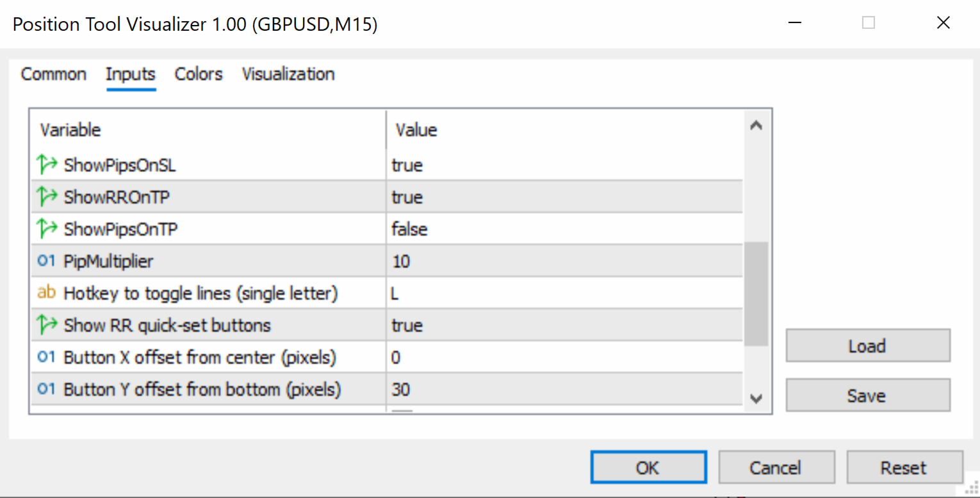Click the icon beside Button X offset
The image size is (980, 498).
coord(47,357)
